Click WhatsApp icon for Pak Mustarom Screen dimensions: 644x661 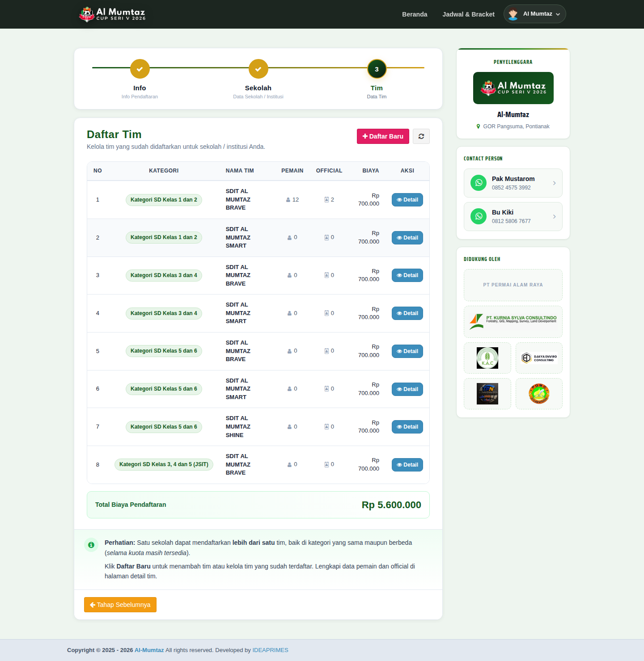point(479,183)
